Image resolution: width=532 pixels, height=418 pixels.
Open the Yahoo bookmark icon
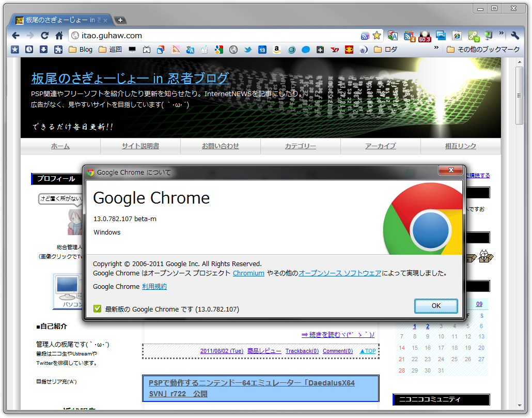tap(335, 50)
